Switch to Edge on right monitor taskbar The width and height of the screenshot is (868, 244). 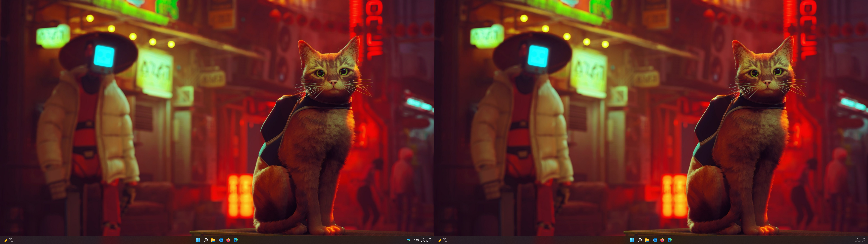(670, 240)
